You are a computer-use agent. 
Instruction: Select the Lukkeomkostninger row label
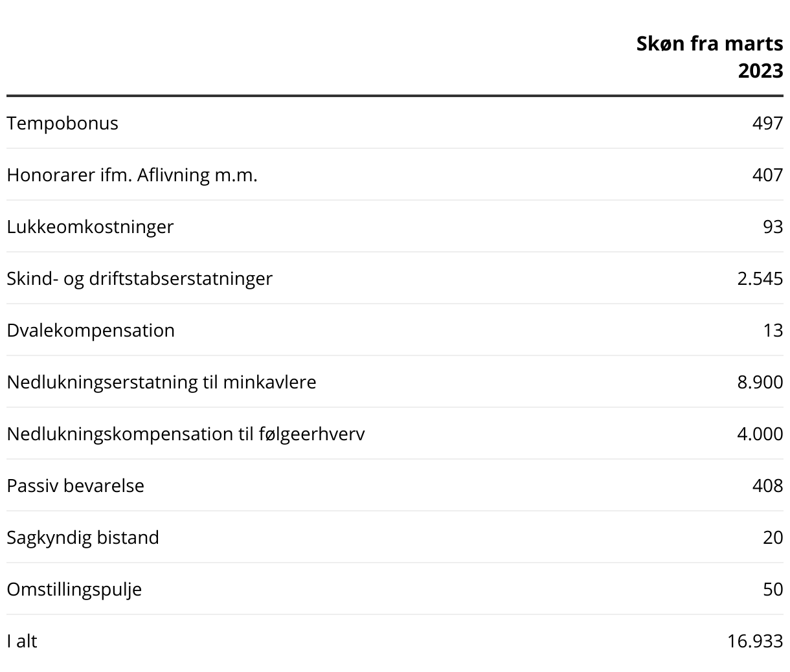(x=90, y=227)
